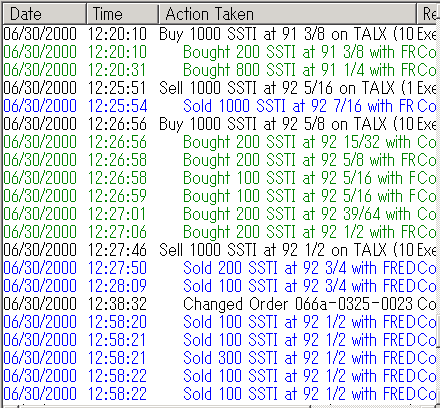This screenshot has width=440, height=408.
Task: Click date cell in the 12:38:32 row
Action: tap(40, 304)
